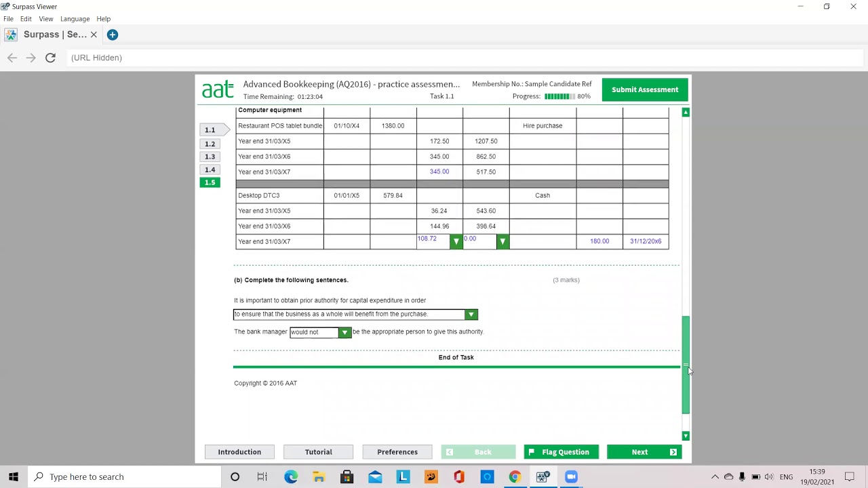Screen dimensions: 868x488
Task: Open the blue L app on taskbar
Action: 403,476
